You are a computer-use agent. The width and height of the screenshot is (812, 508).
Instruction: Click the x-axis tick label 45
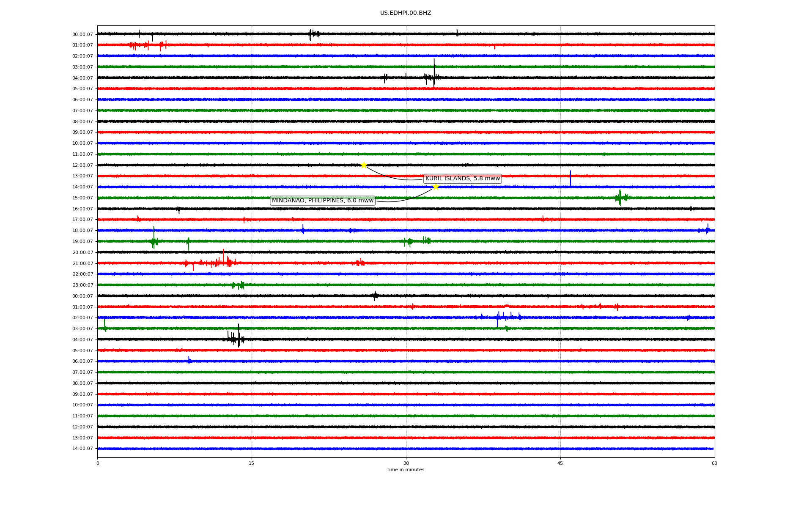click(560, 463)
